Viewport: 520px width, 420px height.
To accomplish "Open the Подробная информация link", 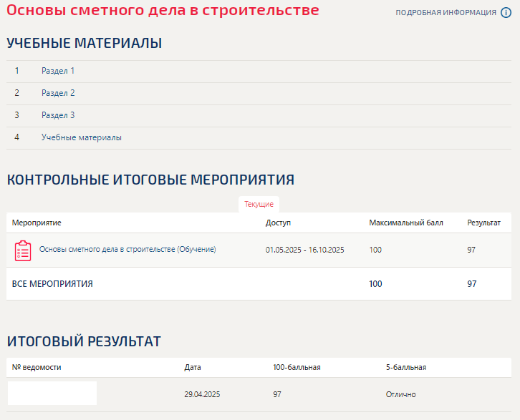I will pos(446,13).
